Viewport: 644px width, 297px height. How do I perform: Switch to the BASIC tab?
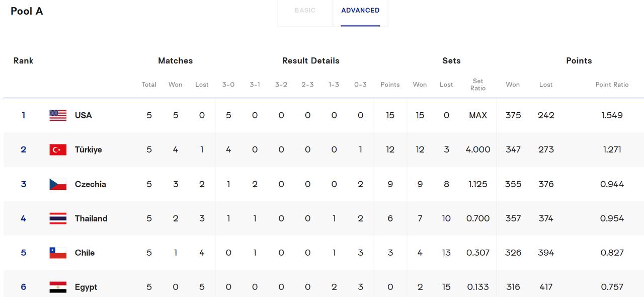click(305, 11)
